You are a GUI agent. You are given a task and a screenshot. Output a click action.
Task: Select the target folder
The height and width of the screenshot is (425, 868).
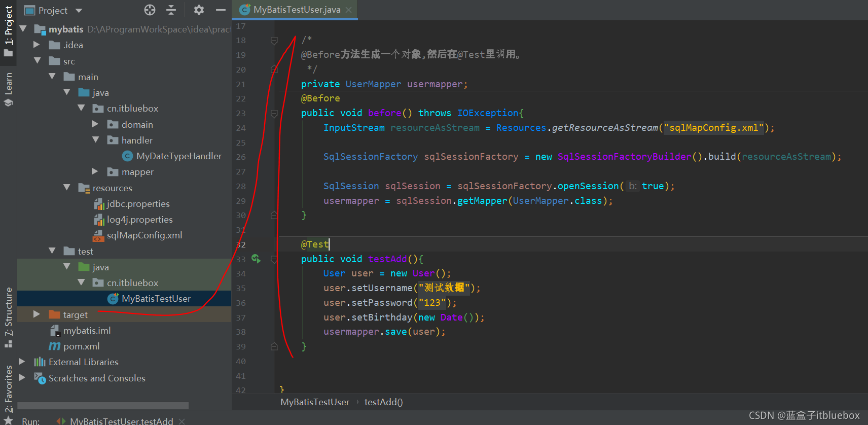75,315
